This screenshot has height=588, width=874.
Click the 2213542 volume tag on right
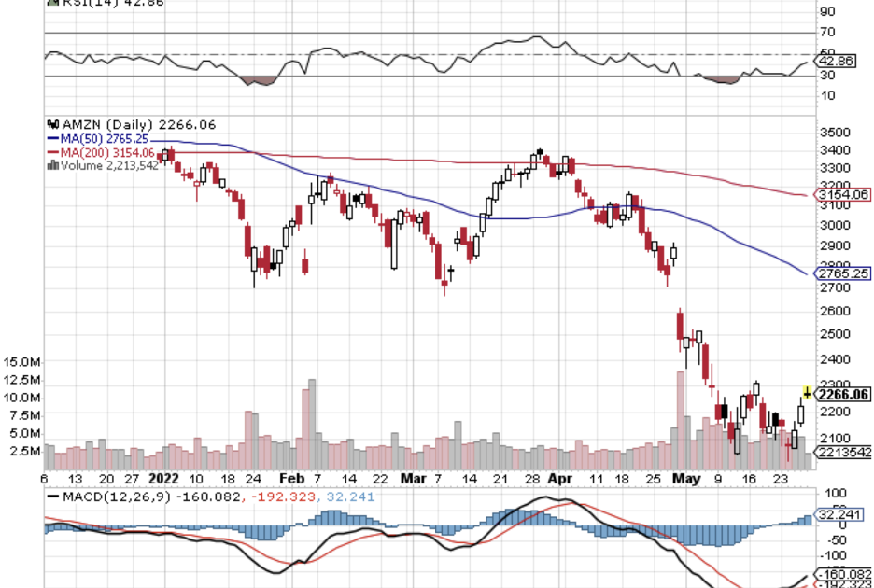pyautogui.click(x=843, y=453)
